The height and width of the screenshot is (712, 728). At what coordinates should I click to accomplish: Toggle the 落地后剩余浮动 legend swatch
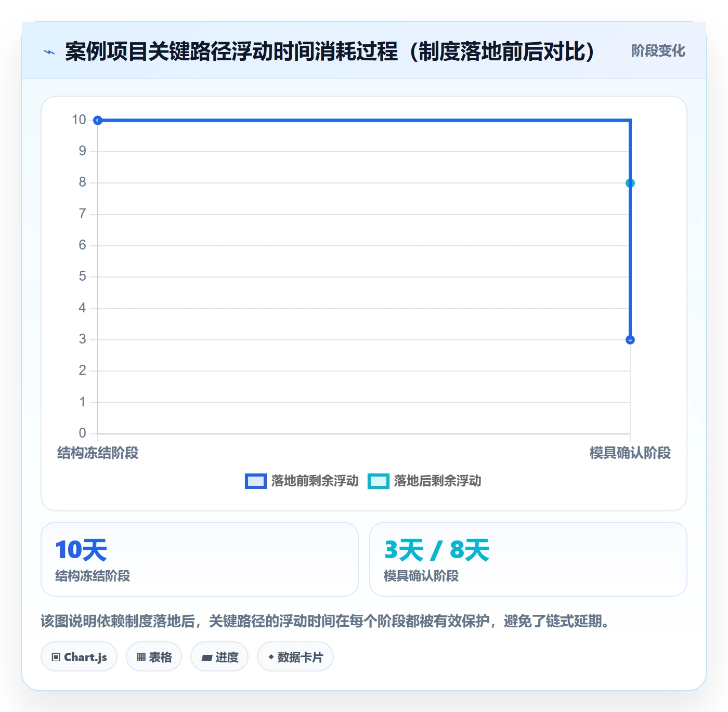point(379,481)
